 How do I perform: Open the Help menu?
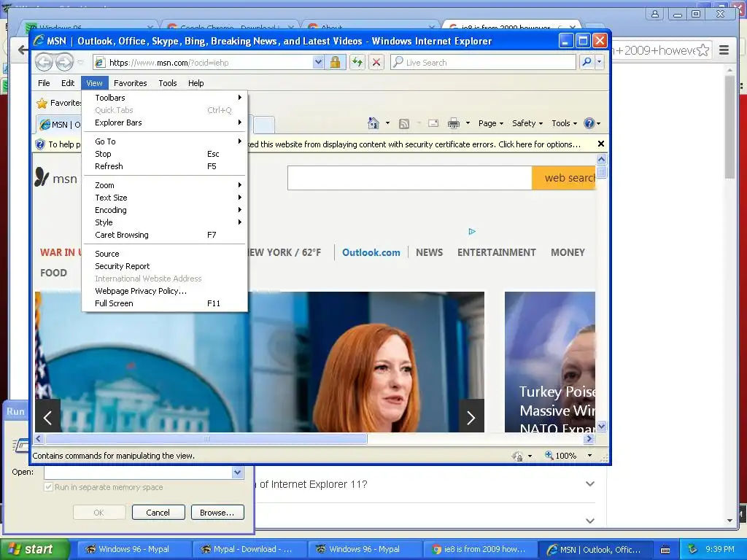coord(196,83)
